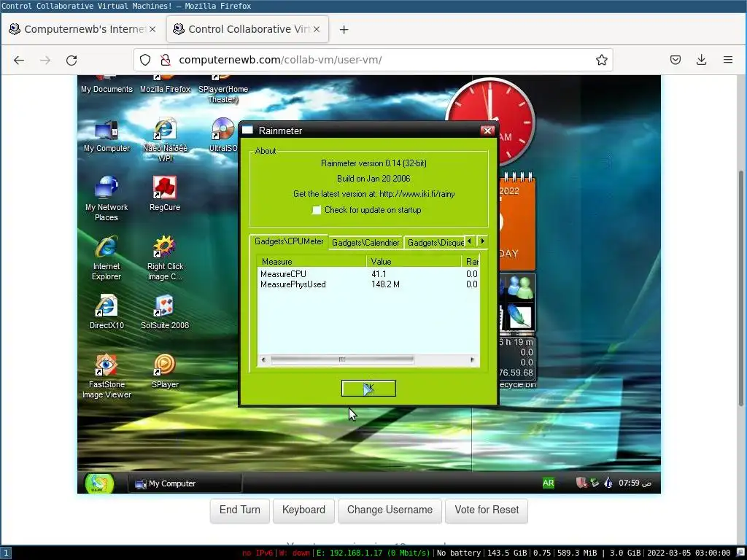Click the red security shield tray icon
The height and width of the screenshot is (560, 747).
click(x=581, y=483)
